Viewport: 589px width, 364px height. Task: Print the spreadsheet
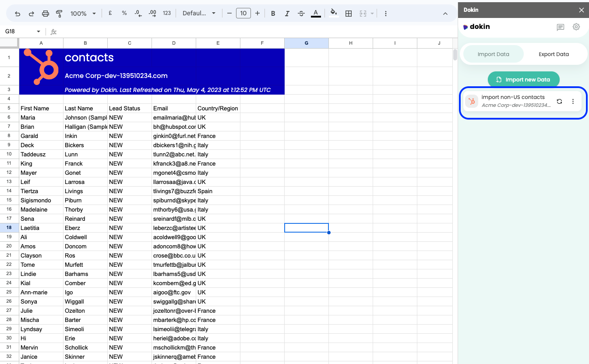pos(46,14)
